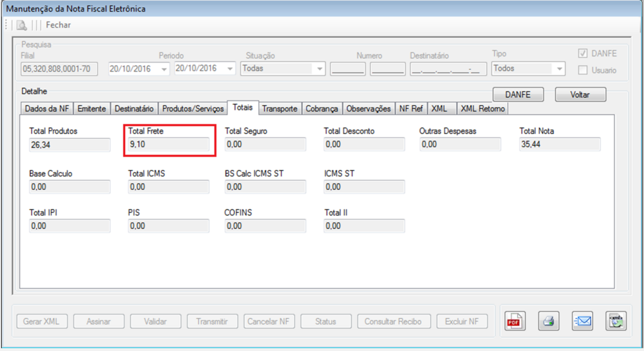Click the Total Produtos field

click(70, 145)
